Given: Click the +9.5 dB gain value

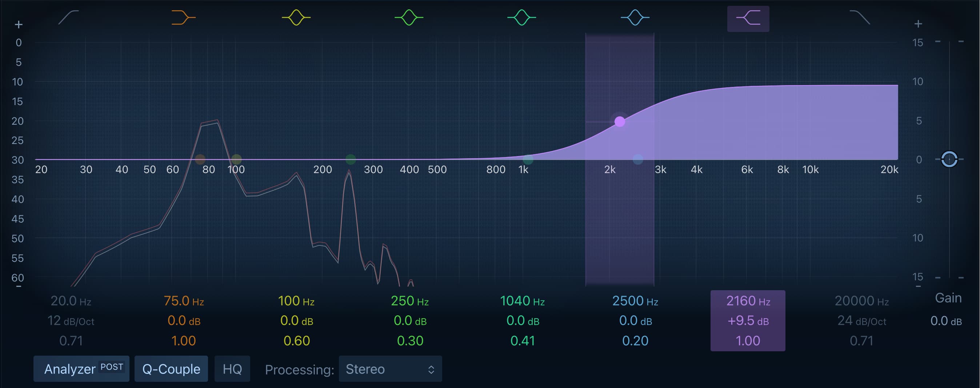Looking at the screenshot, I should tap(748, 321).
